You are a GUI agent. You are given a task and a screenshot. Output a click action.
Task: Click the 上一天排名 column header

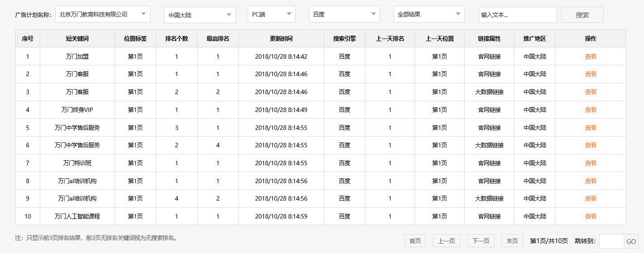(390, 39)
